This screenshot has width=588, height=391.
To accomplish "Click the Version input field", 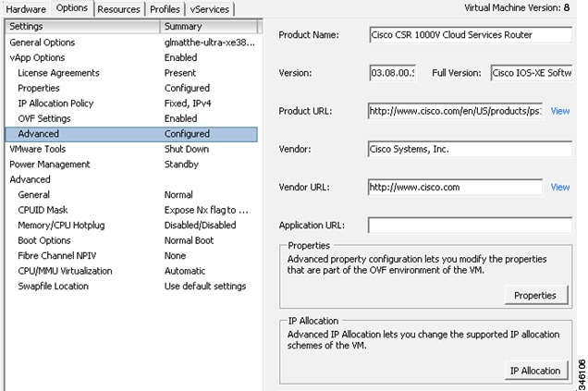I will click(393, 73).
